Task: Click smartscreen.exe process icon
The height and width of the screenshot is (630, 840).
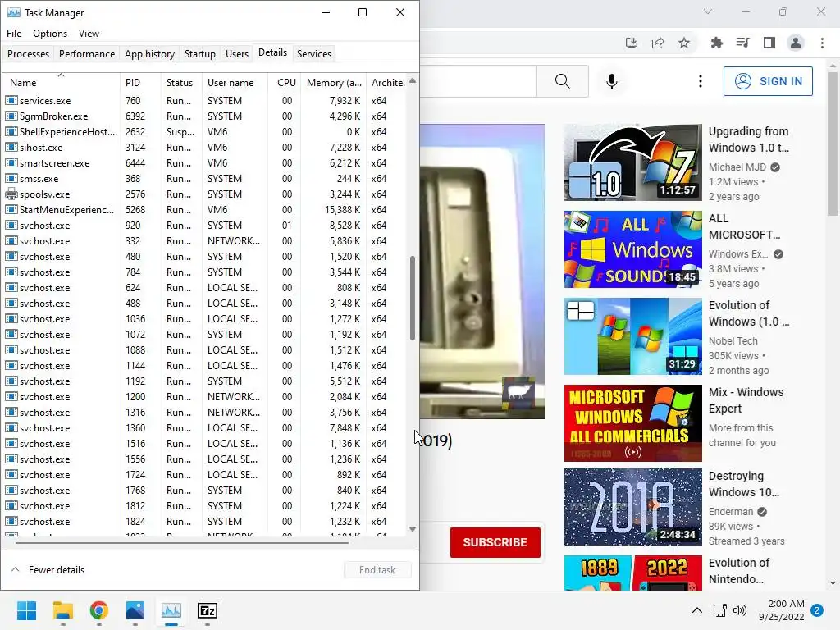Action: (11, 163)
